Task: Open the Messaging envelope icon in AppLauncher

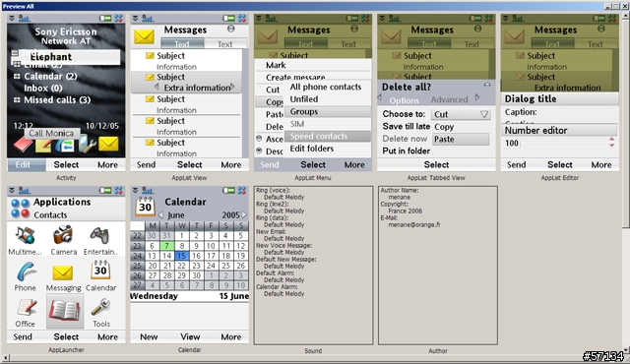Action: (63, 273)
